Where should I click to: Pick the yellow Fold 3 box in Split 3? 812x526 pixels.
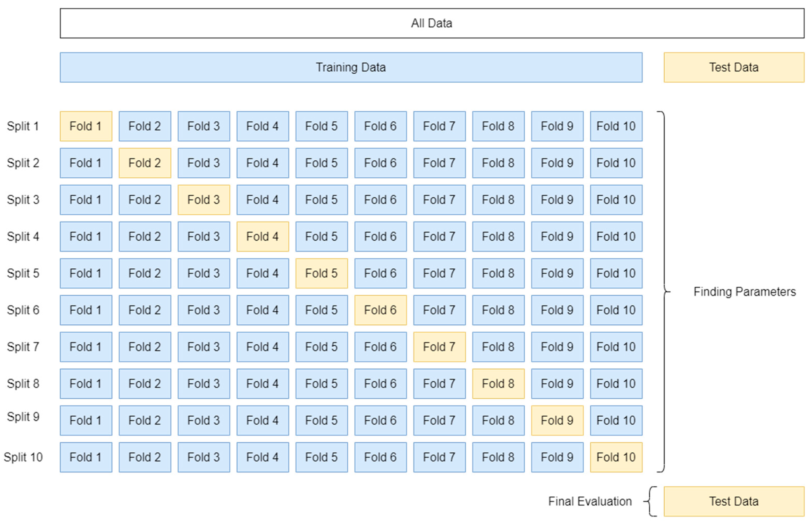point(204,200)
